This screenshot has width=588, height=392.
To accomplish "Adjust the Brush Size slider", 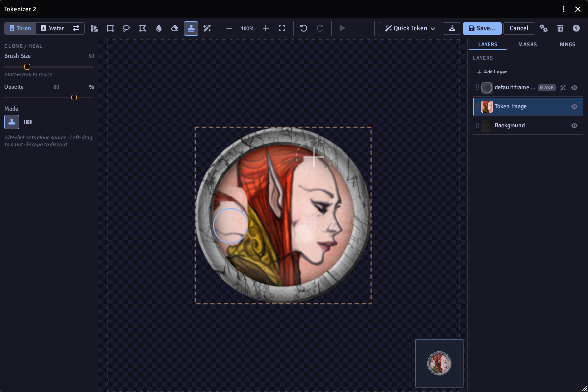I will [49, 67].
